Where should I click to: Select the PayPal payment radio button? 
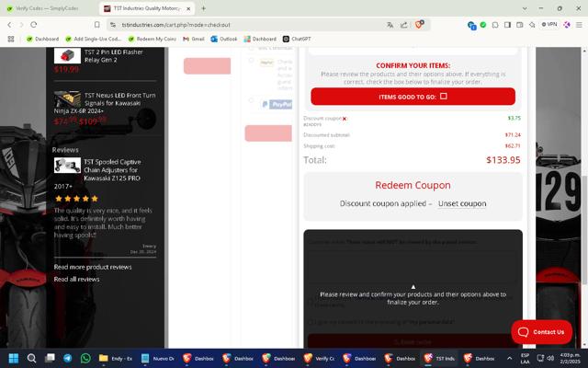pos(251,100)
